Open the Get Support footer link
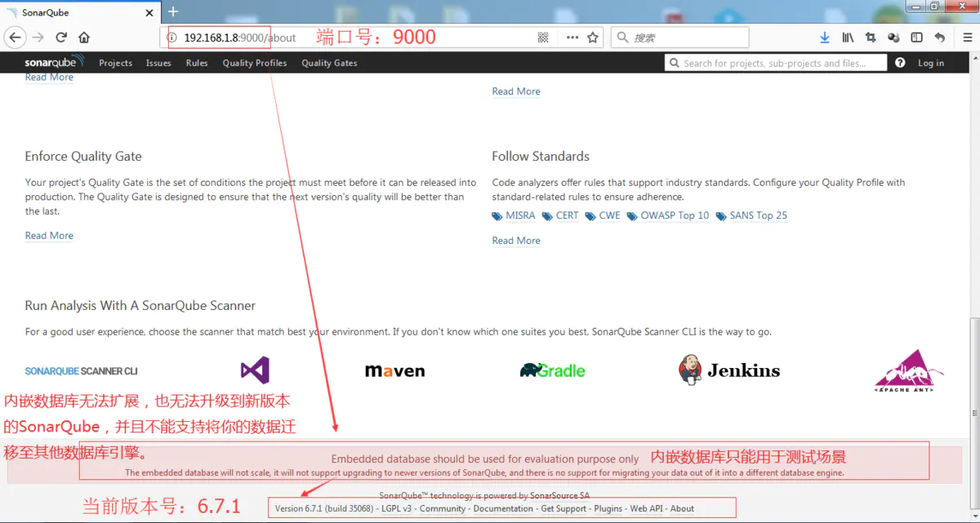Screen dimensions: 980x523 pyautogui.click(x=563, y=508)
